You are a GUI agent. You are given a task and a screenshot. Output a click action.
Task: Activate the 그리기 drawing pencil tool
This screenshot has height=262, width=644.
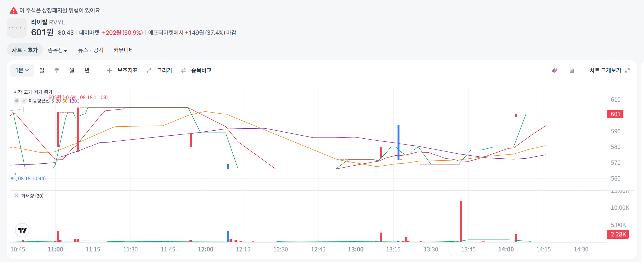[159, 70]
